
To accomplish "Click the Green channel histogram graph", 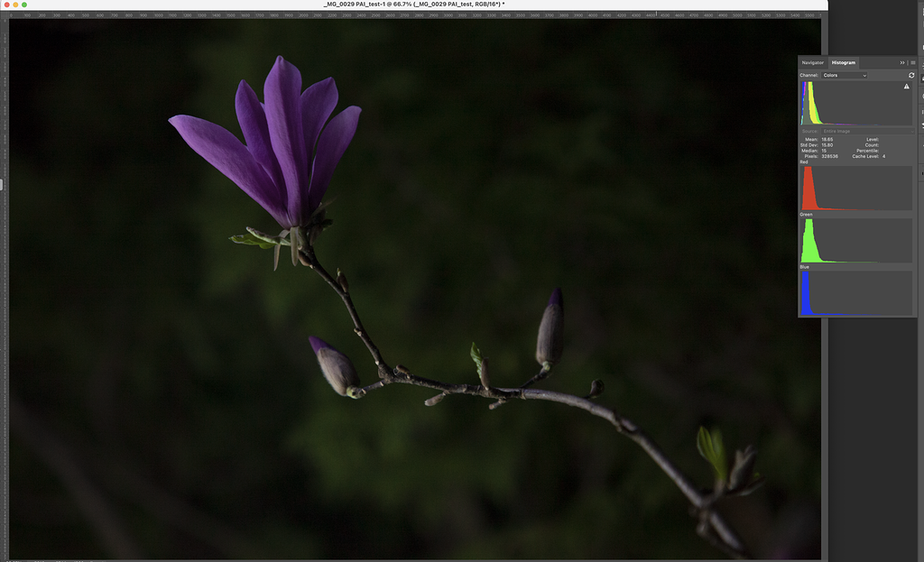I will [854, 242].
